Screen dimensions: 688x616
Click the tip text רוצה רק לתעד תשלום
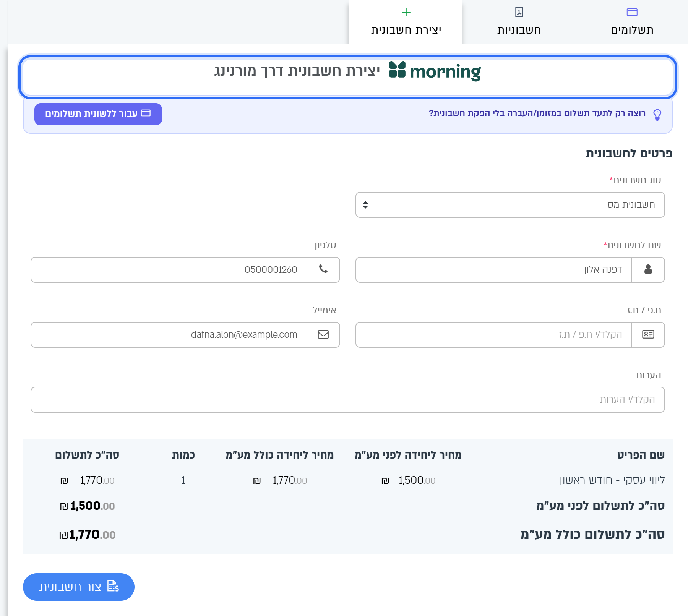pyautogui.click(x=537, y=113)
